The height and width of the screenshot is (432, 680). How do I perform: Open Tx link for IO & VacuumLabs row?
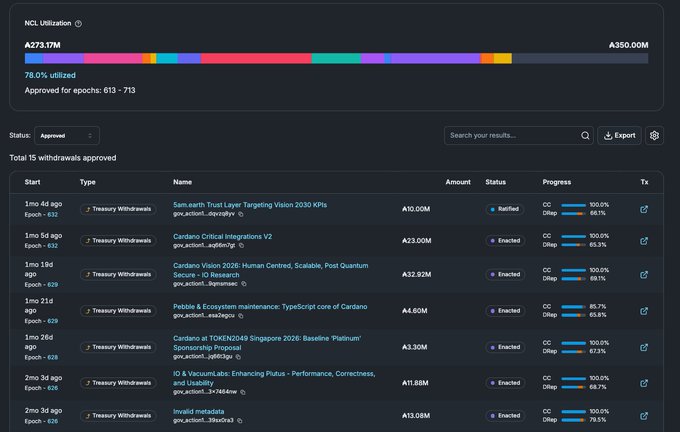click(x=644, y=383)
